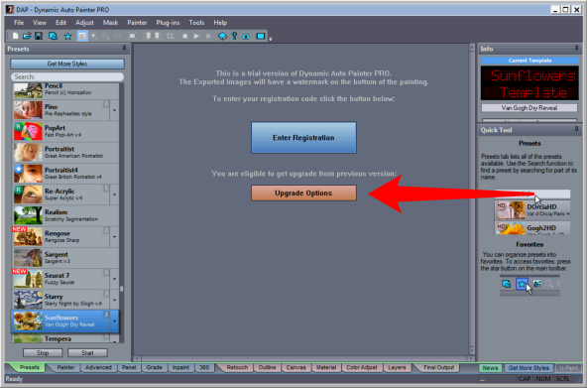Toggle the pin on Presets panel
Screen dimensions: 588x388
click(125, 49)
